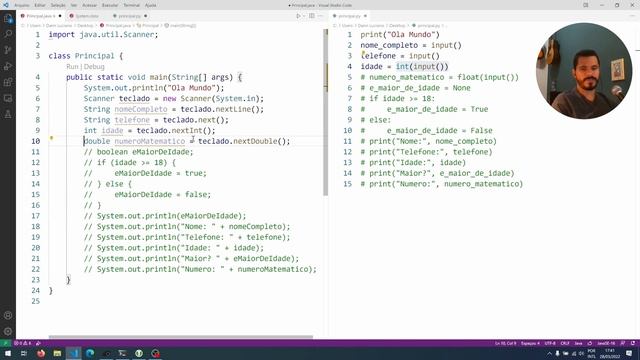This screenshot has height=360, width=640.
Task: Open Microsoft Edge from the taskbar
Action: coord(90,353)
